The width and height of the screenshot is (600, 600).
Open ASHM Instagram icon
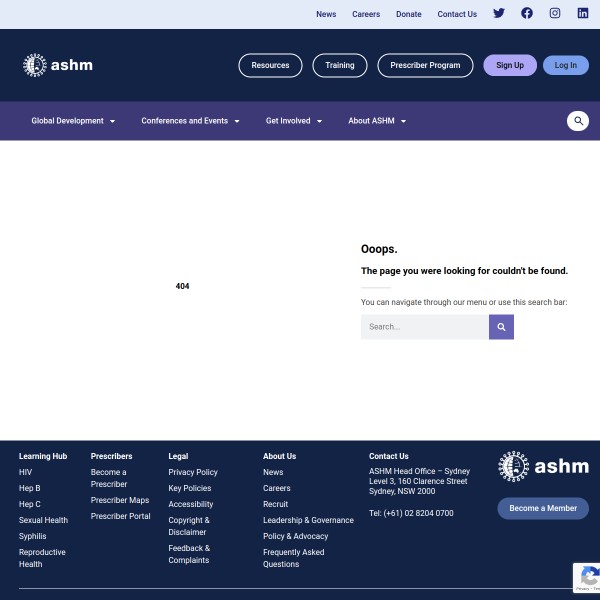tap(554, 14)
